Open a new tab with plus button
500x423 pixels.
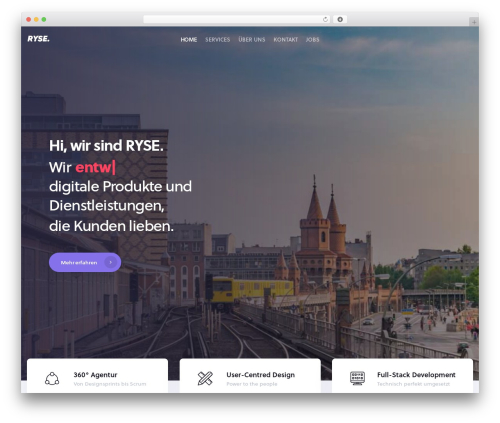point(474,22)
